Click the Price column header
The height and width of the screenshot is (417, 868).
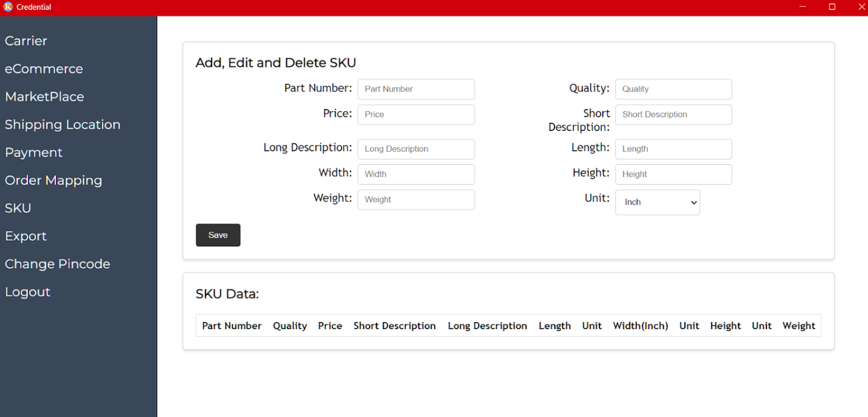330,326
